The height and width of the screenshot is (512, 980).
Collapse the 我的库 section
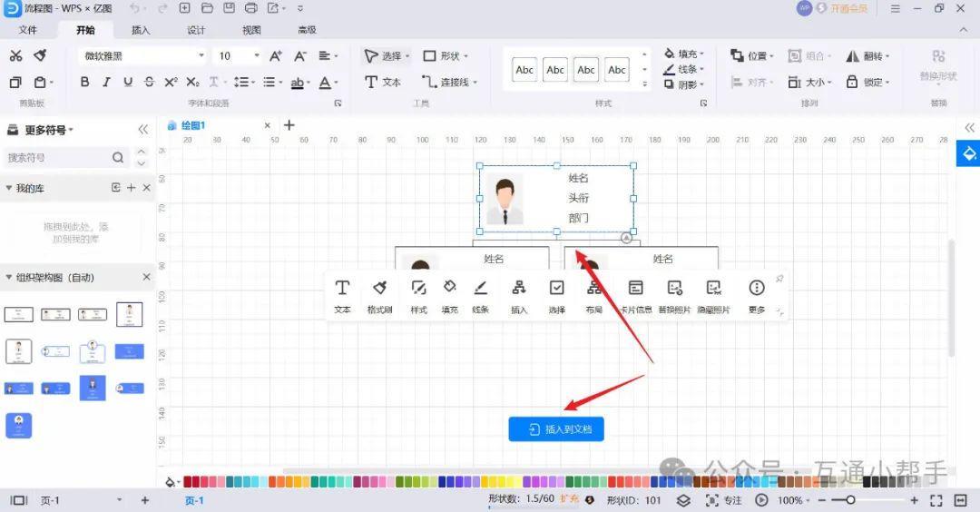click(x=9, y=188)
